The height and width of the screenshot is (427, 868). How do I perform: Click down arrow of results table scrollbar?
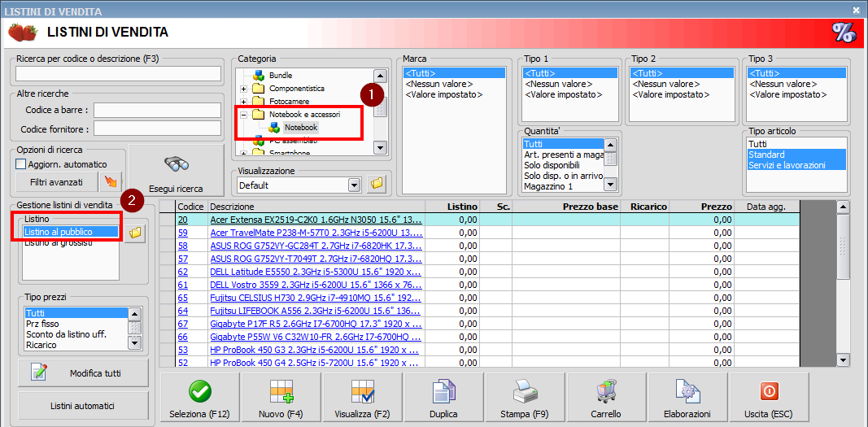coord(843,360)
